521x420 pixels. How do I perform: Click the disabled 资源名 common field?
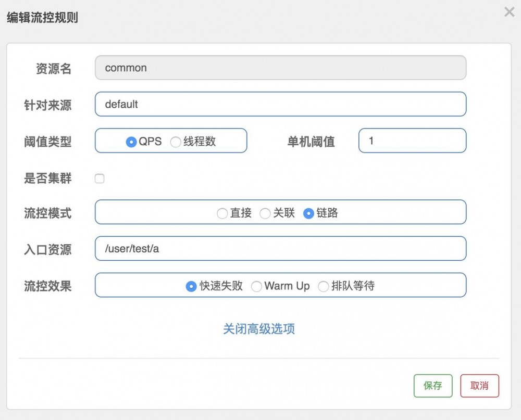280,68
